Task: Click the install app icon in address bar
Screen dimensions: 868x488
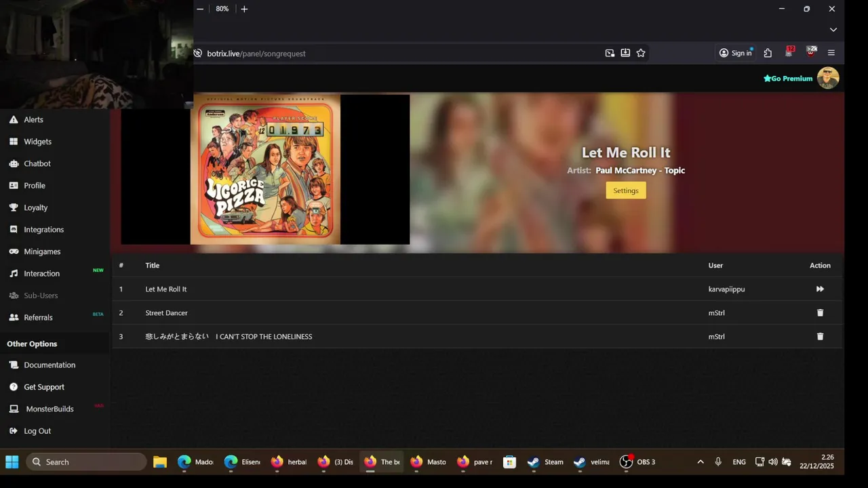Action: [625, 53]
